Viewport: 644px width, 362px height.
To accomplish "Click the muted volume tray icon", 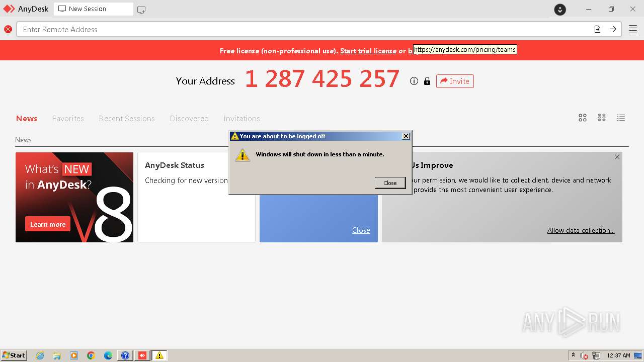I will click(584, 355).
